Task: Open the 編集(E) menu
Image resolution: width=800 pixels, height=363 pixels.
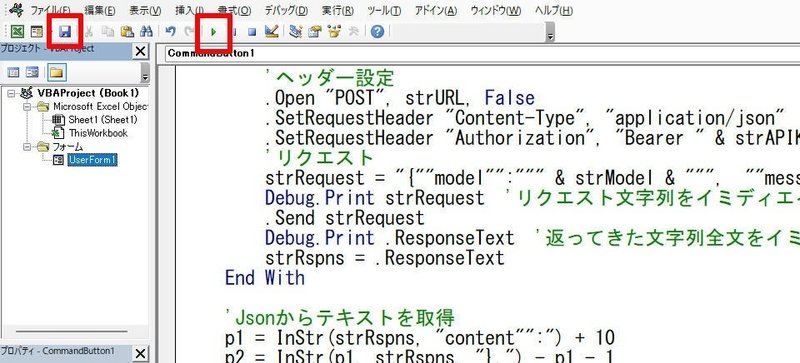Action: (x=100, y=10)
